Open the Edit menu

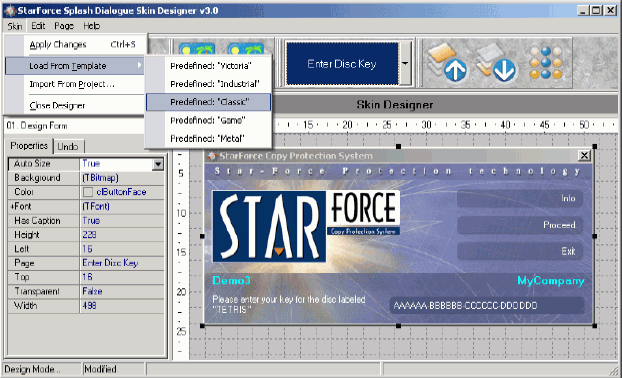[38, 26]
